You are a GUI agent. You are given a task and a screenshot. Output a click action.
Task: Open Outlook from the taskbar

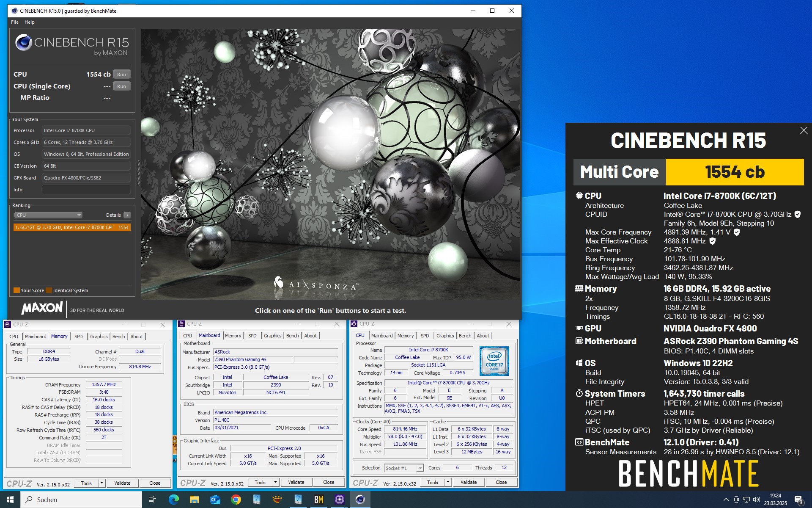click(x=215, y=500)
